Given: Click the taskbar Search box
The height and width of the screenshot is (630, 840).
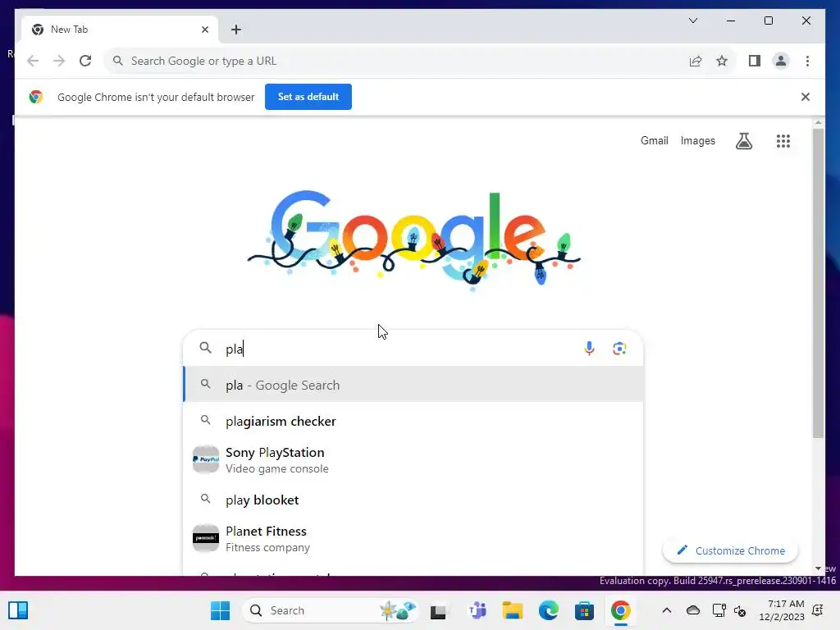Looking at the screenshot, I should (330, 610).
